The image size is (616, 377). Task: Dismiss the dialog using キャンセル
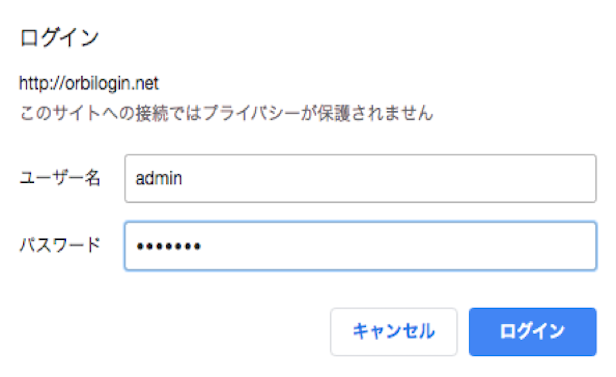click(x=394, y=332)
